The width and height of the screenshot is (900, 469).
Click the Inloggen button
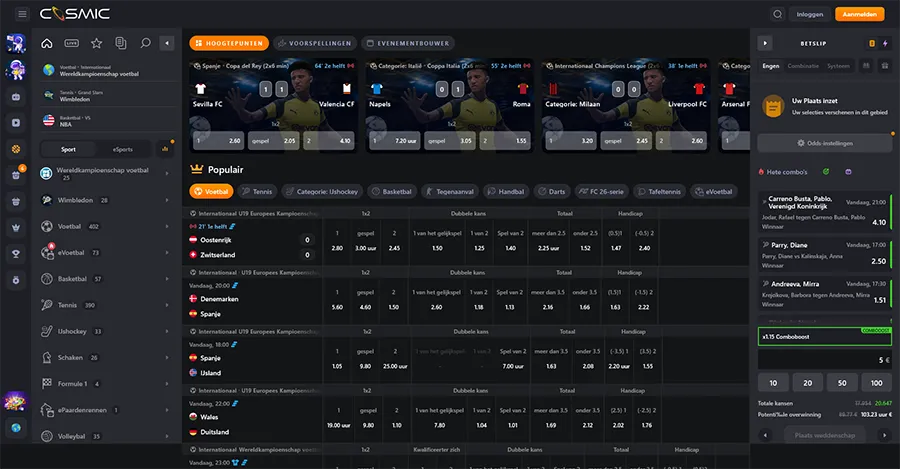coord(810,14)
